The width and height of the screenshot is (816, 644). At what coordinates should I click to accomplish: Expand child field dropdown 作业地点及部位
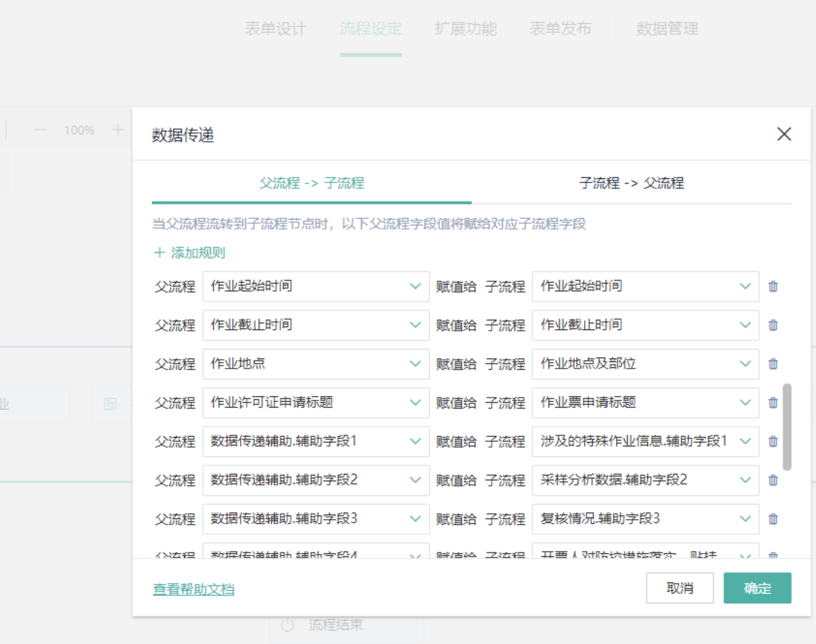click(x=645, y=363)
